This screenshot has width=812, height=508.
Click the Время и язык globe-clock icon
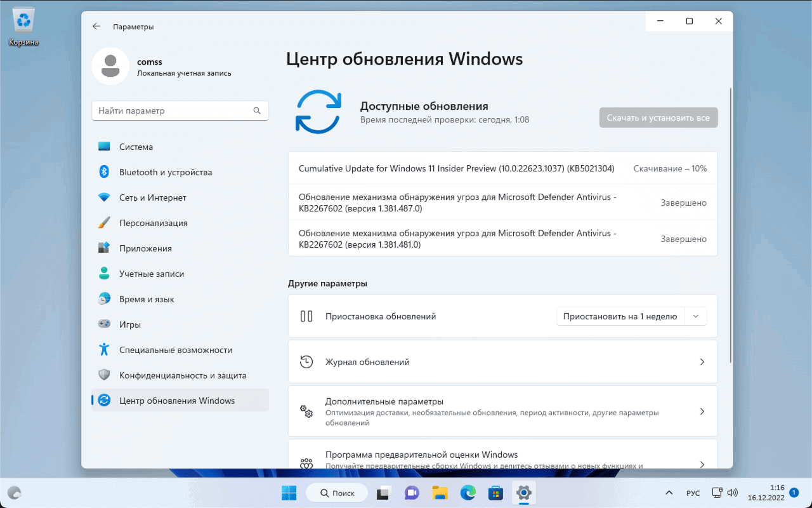pos(105,299)
